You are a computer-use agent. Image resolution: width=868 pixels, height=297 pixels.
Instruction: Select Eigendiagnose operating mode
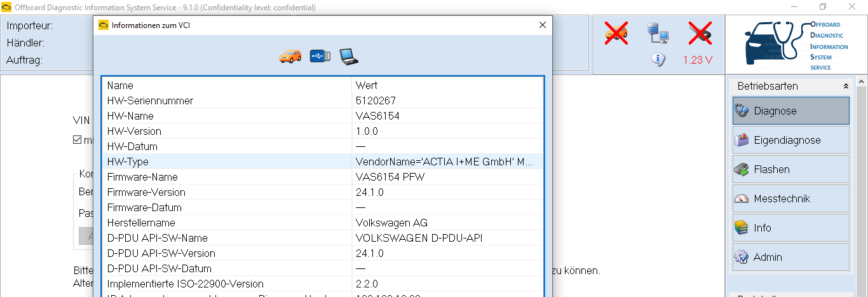[x=790, y=140]
